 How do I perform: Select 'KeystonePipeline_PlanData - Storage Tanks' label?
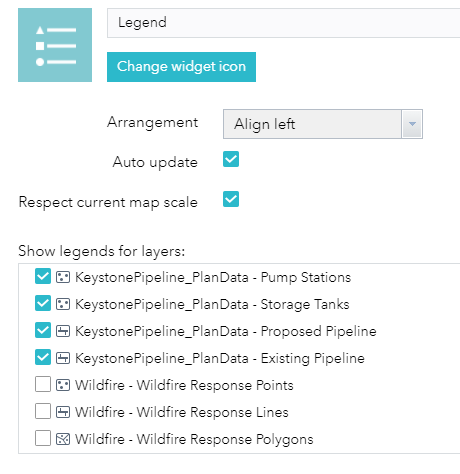[x=212, y=305]
